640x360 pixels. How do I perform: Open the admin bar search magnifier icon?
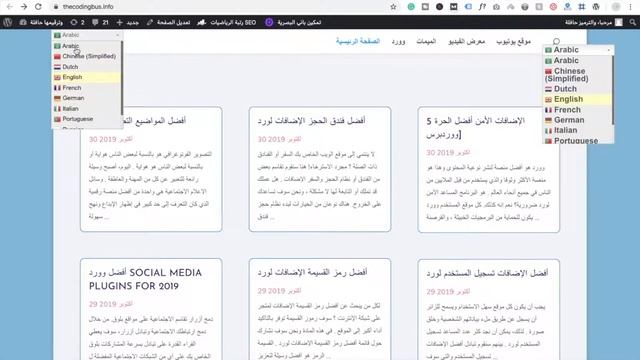tap(632, 22)
